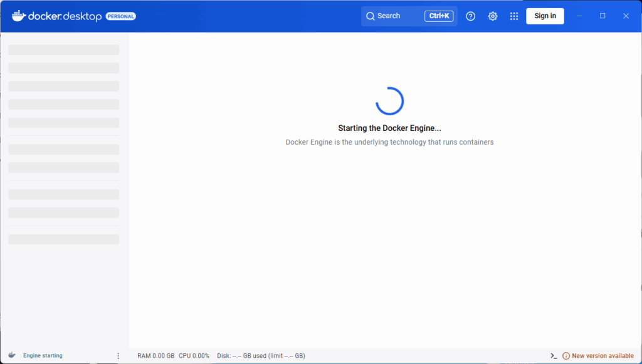Minimize the Docker Desktop window
The image size is (642, 364).
pyautogui.click(x=579, y=16)
